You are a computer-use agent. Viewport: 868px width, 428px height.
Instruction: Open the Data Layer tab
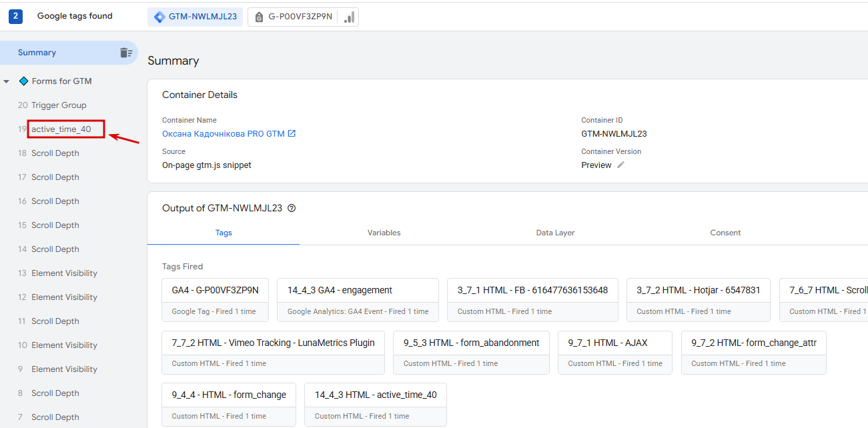pyautogui.click(x=555, y=233)
